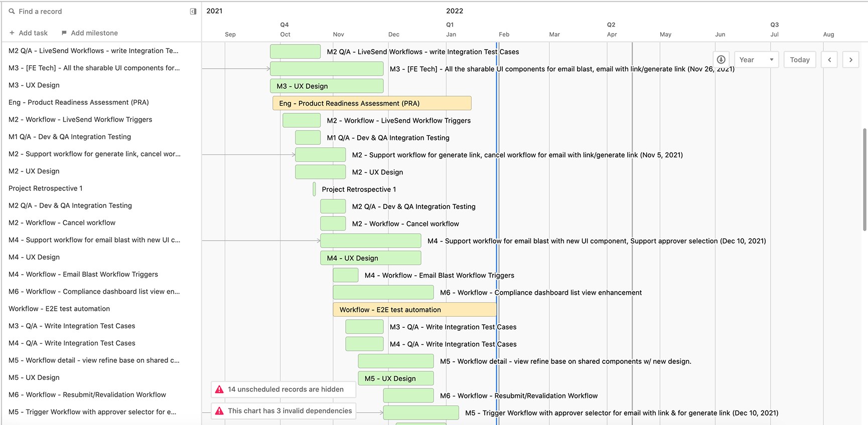
Task: Open 'M4 - UX Design' list row
Action: coord(101,257)
